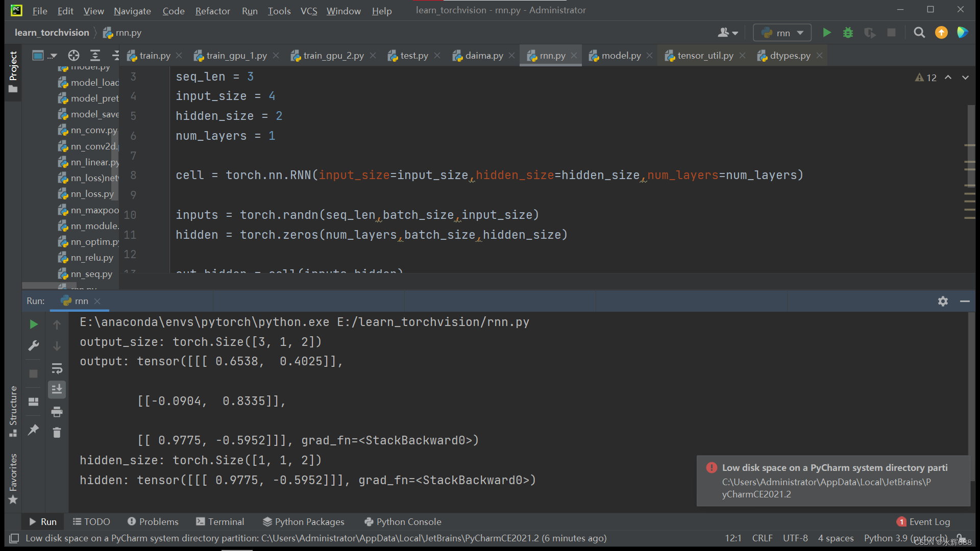980x551 pixels.
Task: Open the Refactor menu
Action: click(212, 11)
